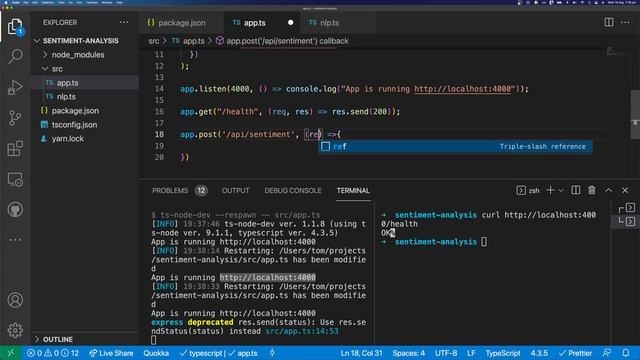
Task: Close the bottom panel
Action: 625,190
